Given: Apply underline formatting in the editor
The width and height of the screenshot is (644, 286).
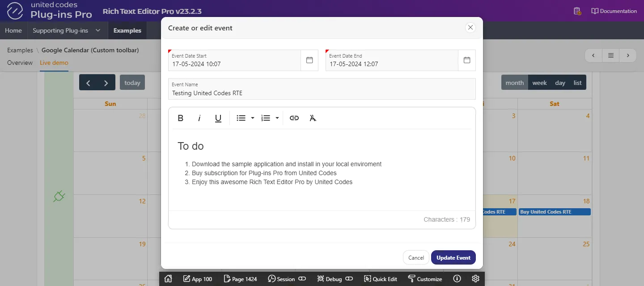Looking at the screenshot, I should (x=218, y=118).
